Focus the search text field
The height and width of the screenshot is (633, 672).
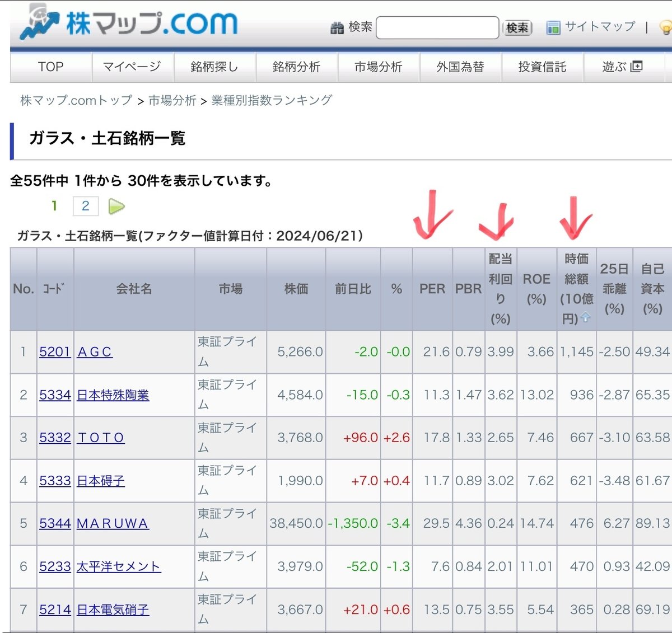(x=437, y=27)
